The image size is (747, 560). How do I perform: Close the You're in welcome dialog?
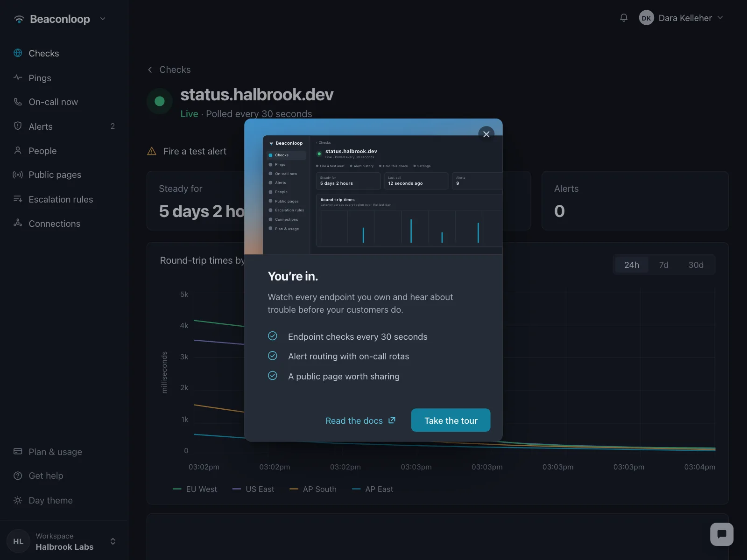[x=486, y=134]
